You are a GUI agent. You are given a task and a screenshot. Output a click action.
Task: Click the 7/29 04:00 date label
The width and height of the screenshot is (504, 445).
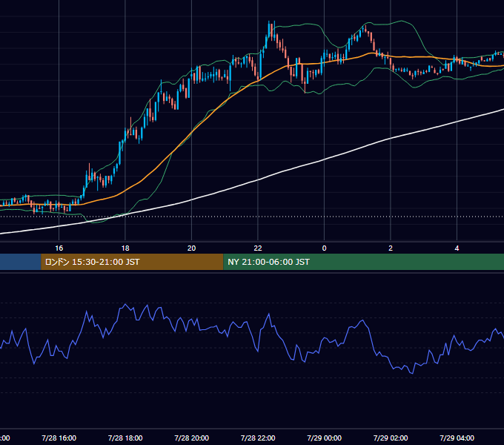[457, 438]
